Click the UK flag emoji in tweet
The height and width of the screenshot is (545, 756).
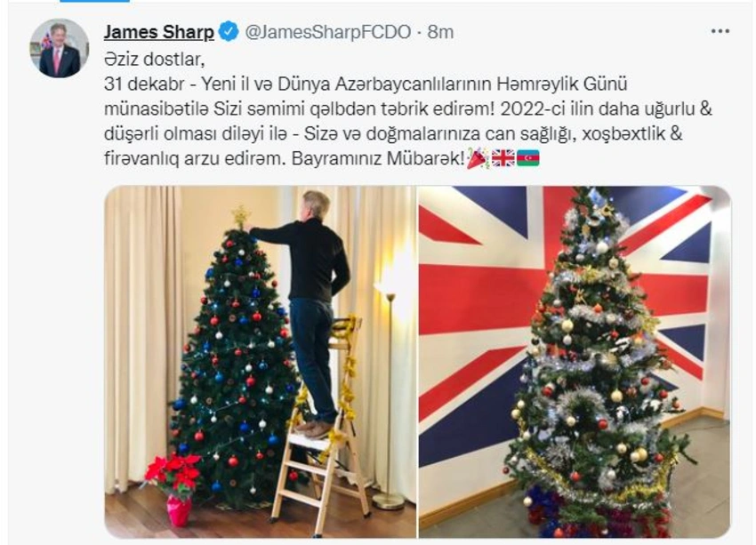(x=503, y=158)
